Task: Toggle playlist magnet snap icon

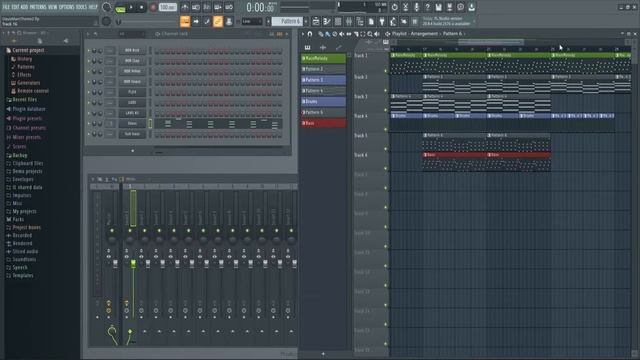Action: pos(310,34)
